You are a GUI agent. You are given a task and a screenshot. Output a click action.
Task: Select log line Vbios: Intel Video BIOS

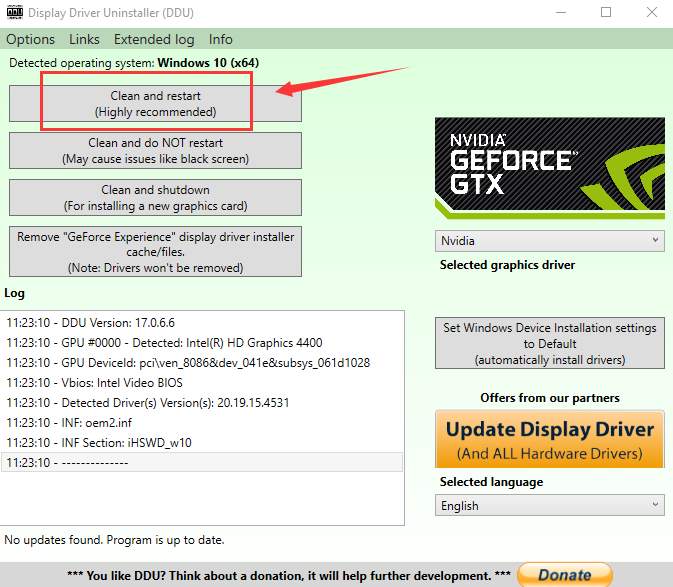202,383
